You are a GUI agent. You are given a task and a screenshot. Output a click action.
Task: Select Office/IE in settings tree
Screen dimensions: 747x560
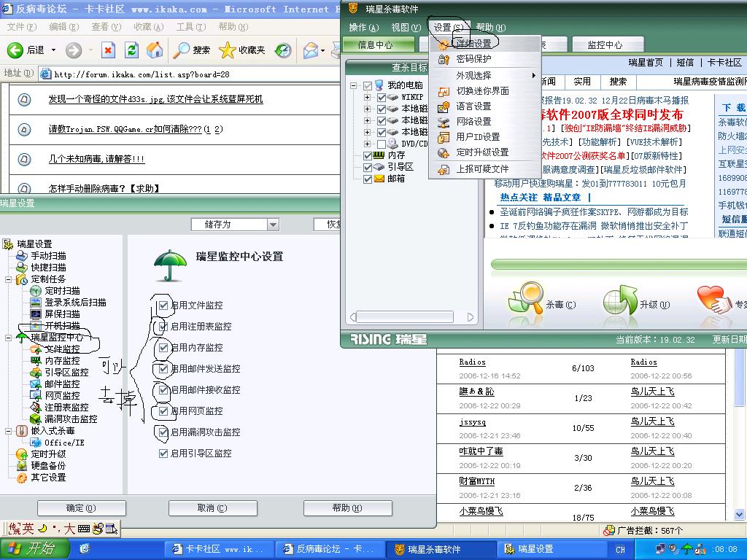64,443
